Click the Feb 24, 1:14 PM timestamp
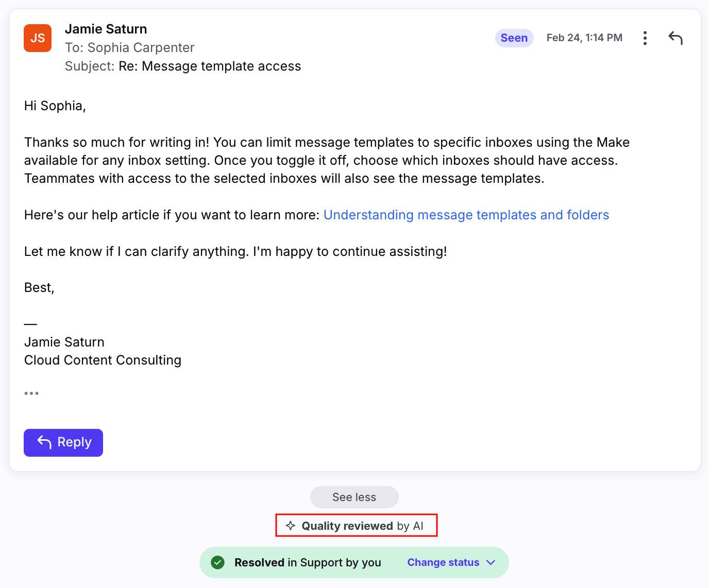Image resolution: width=709 pixels, height=588 pixels. pyautogui.click(x=584, y=38)
